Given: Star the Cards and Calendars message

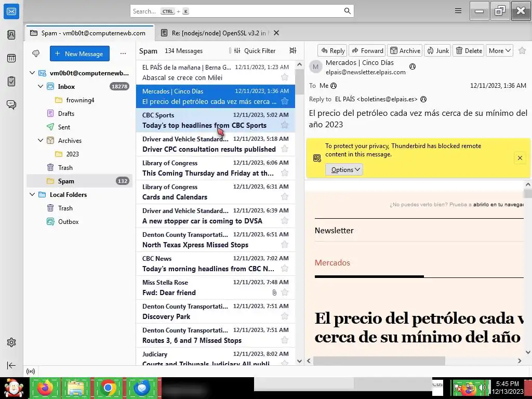Looking at the screenshot, I should click(x=285, y=197).
